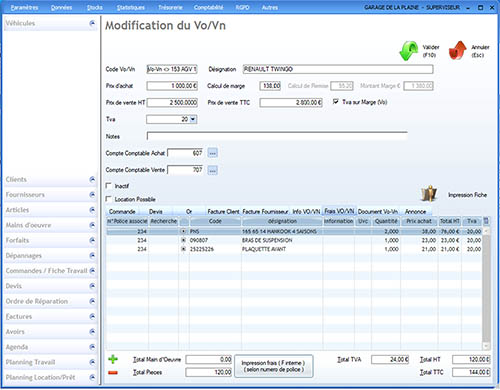The height and width of the screenshot is (390, 500).
Task: Sort by the Quantité column header
Action: pyautogui.click(x=386, y=221)
